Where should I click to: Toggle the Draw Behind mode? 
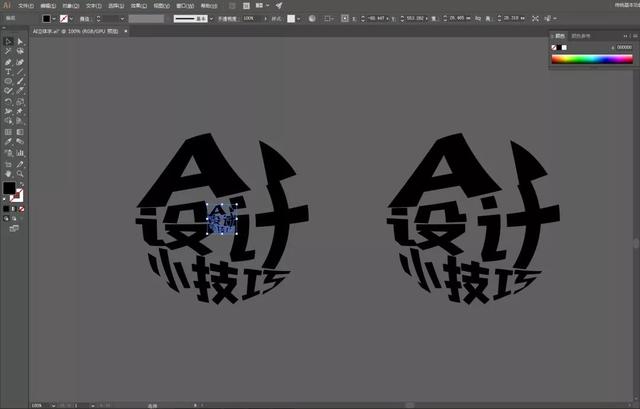pyautogui.click(x=14, y=219)
